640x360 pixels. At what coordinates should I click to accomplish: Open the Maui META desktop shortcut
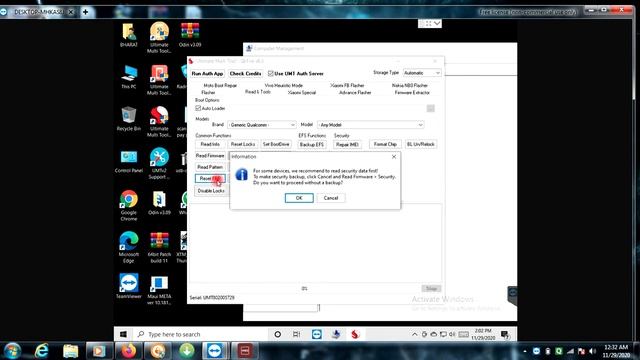159,290
